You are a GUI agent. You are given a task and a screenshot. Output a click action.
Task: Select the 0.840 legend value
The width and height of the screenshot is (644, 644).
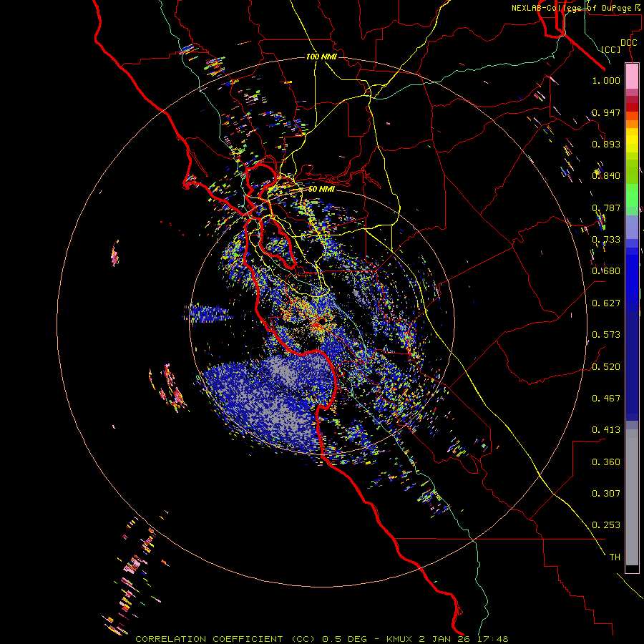pyautogui.click(x=606, y=176)
